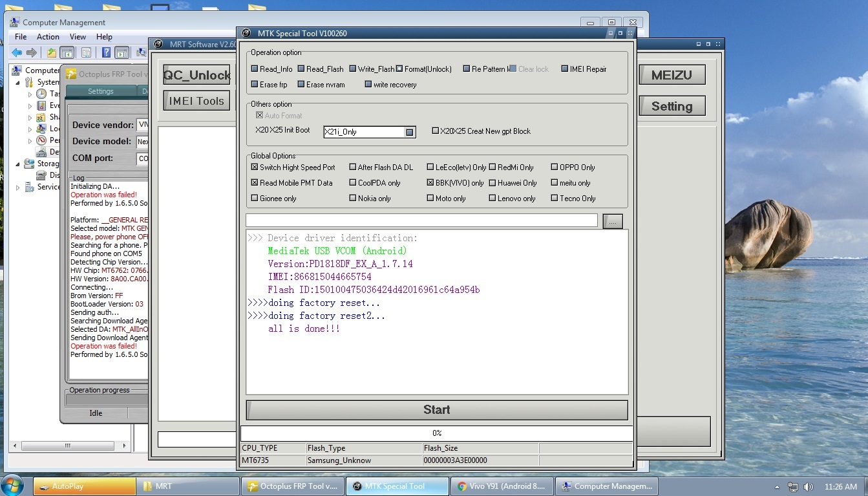The height and width of the screenshot is (496, 868).
Task: Select the Storage node icon in tree
Action: pyautogui.click(x=29, y=164)
